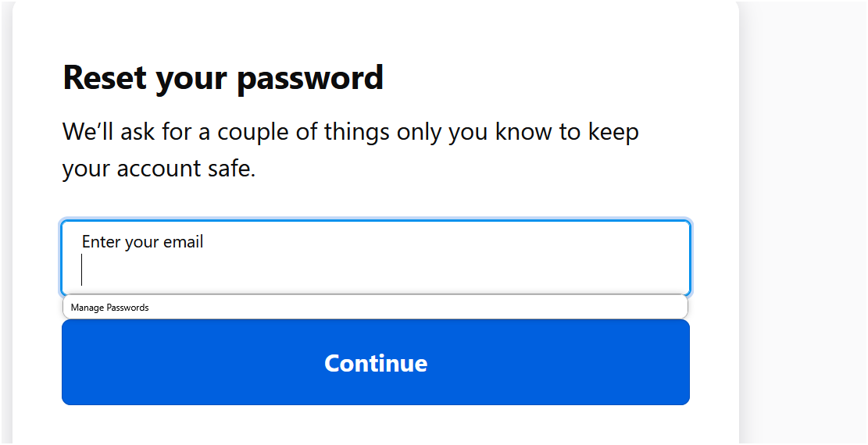Click the word "keep" in the description
868x445 pixels.
click(x=612, y=132)
